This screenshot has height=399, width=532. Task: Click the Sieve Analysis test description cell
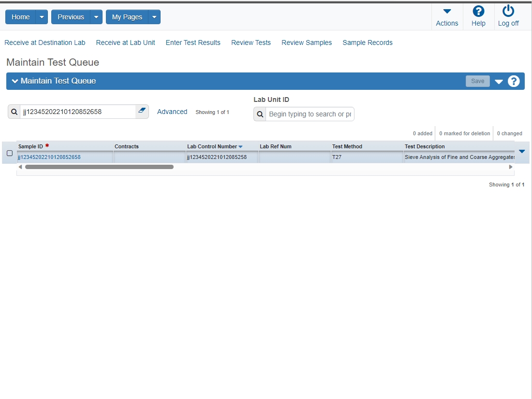[459, 157]
